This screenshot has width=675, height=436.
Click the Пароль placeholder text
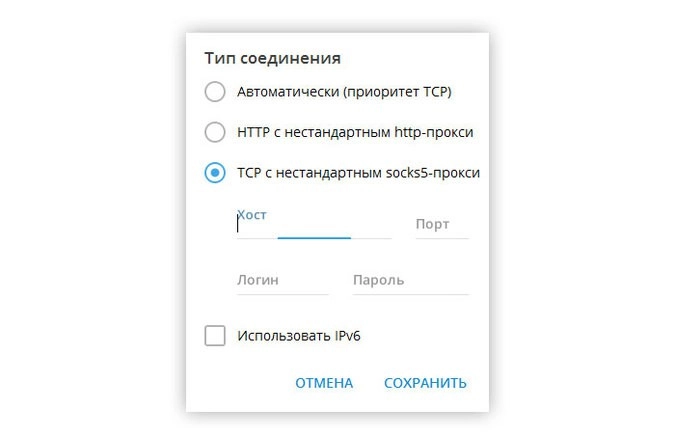[x=378, y=280]
